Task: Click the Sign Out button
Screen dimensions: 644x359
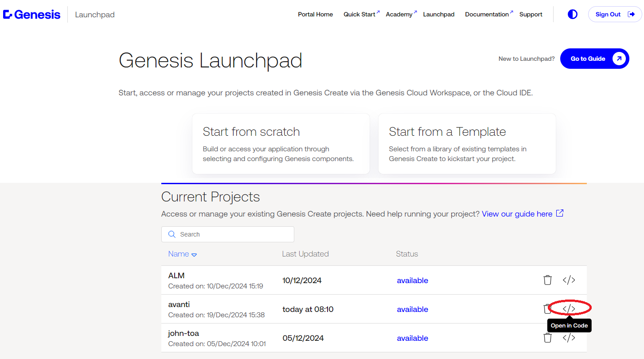Action: pyautogui.click(x=615, y=14)
